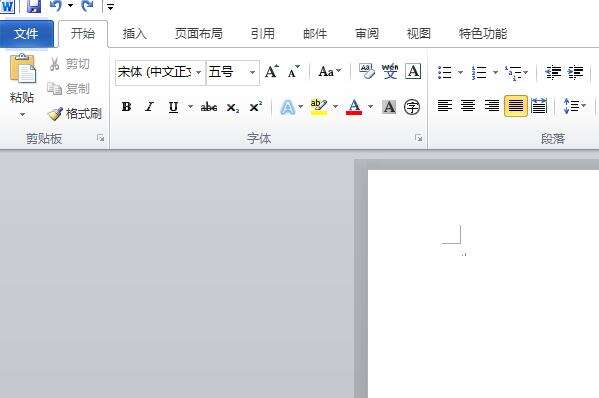Apply numbered list
The height and width of the screenshot is (398, 599).
click(479, 72)
